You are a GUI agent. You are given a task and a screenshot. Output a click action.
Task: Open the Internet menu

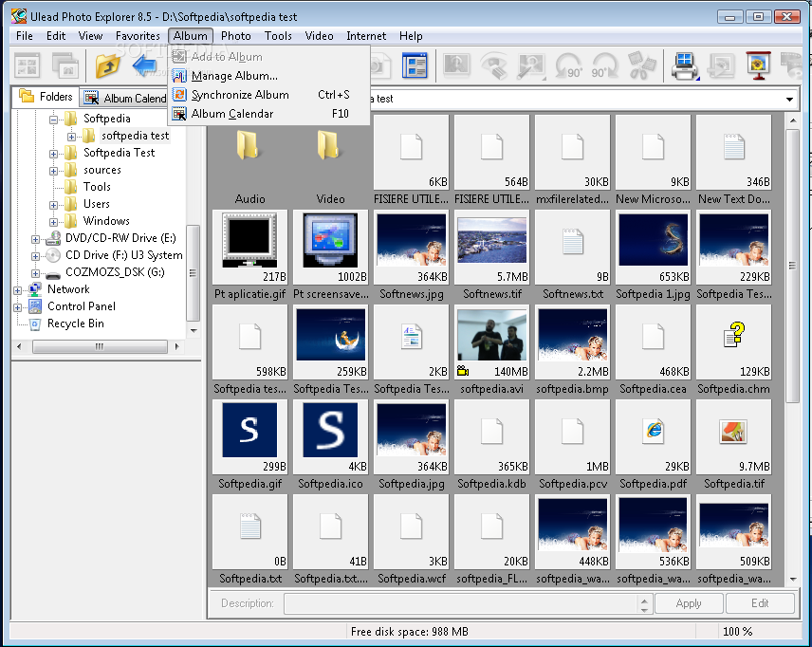click(366, 36)
